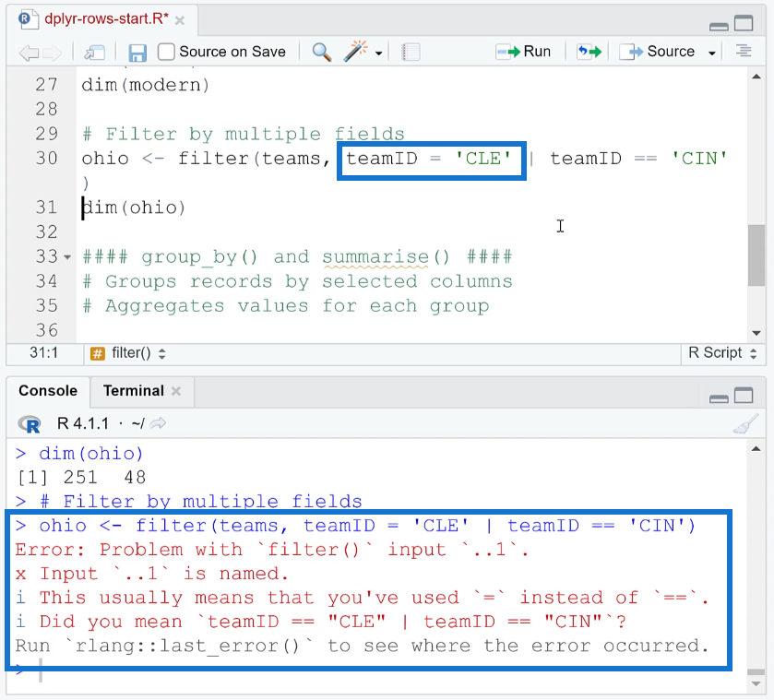Click R 4.1.1 version label
Screen dimensions: 774x700
pos(82,423)
